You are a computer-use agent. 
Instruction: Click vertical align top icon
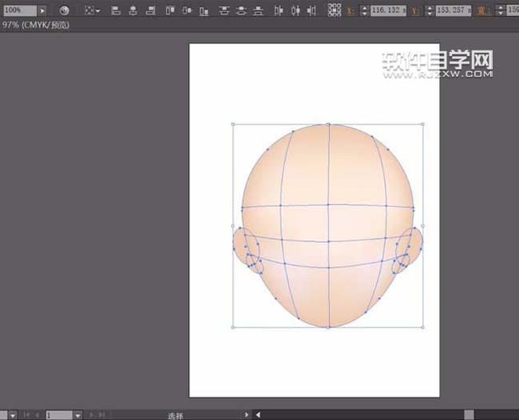(x=170, y=11)
